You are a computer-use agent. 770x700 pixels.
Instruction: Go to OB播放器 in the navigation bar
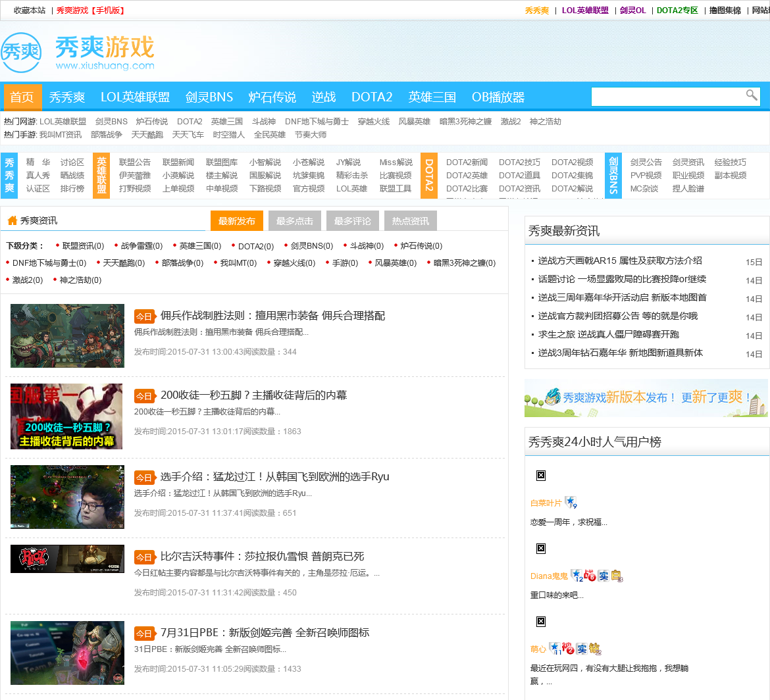(498, 97)
